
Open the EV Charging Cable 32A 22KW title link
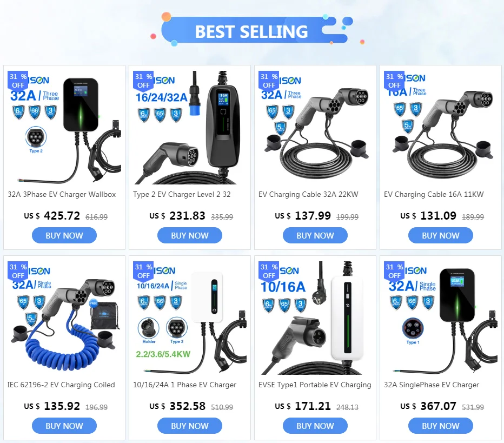click(x=308, y=195)
